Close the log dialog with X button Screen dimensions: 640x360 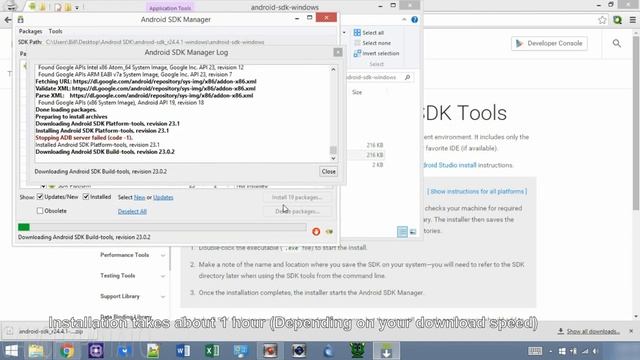(x=338, y=52)
